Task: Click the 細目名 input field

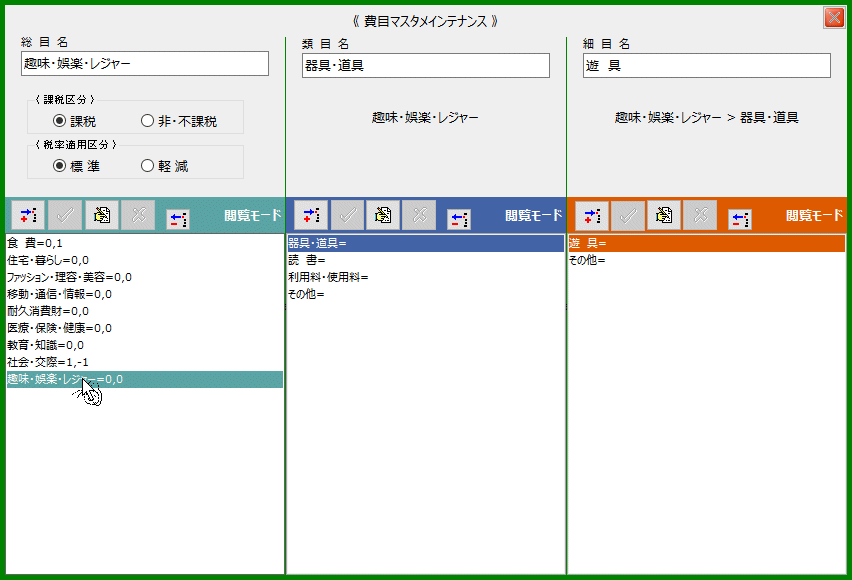Action: tap(707, 66)
